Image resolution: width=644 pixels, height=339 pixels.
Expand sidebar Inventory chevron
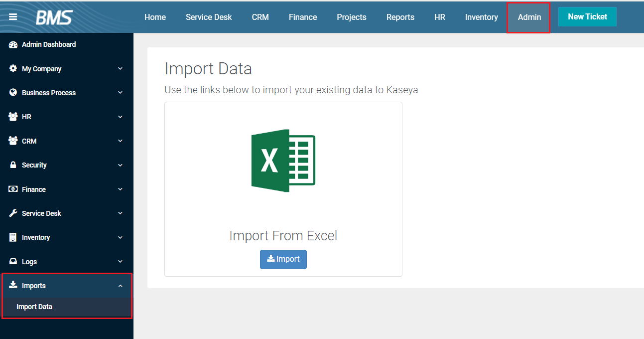click(x=120, y=237)
